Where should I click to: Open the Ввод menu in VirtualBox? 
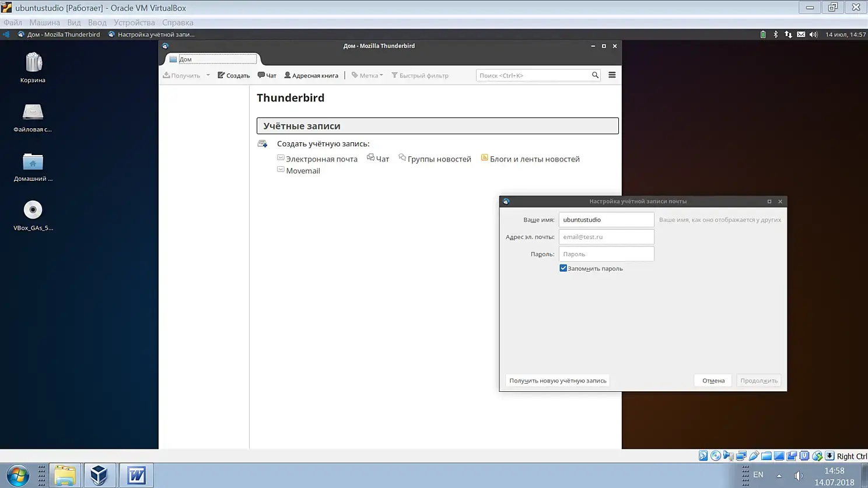[97, 23]
